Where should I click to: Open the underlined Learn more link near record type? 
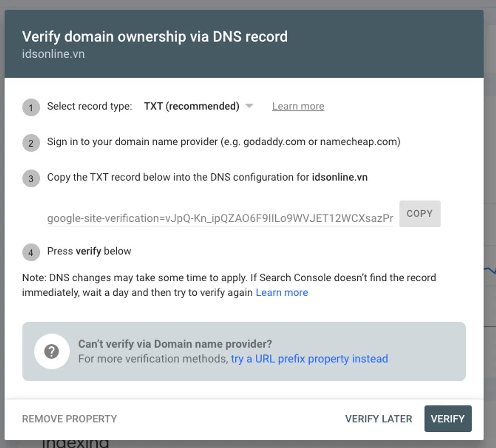[298, 106]
